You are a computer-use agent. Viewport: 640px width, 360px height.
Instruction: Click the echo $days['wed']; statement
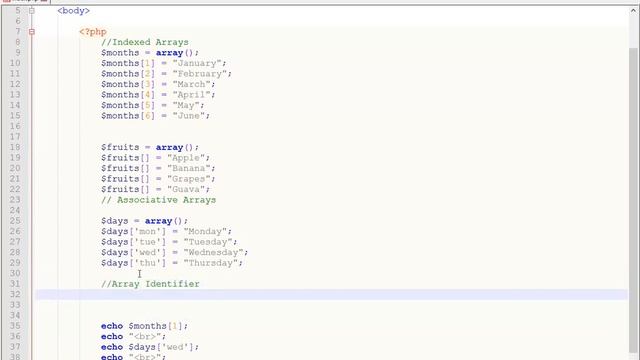click(x=150, y=347)
